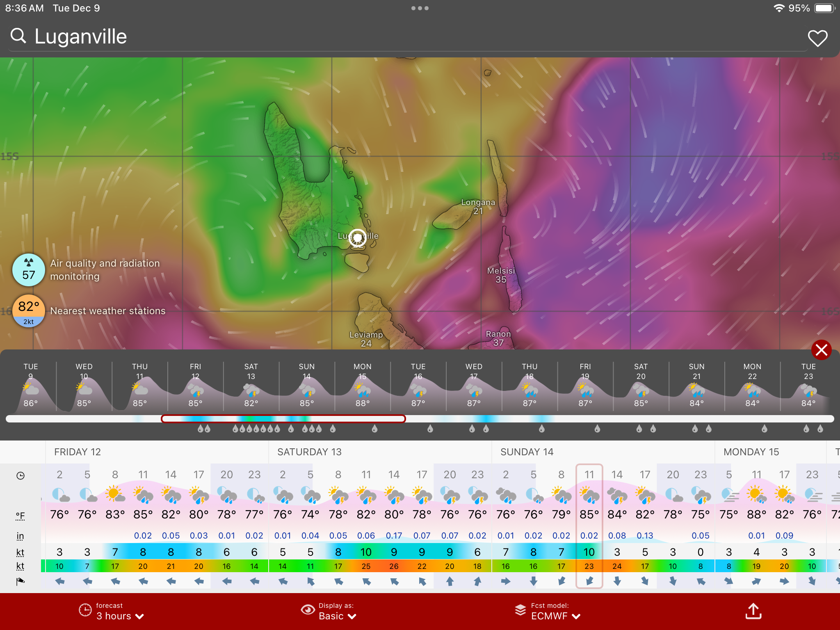Tap the upper kt wind speed unit
The height and width of the screenshot is (630, 840).
point(20,552)
